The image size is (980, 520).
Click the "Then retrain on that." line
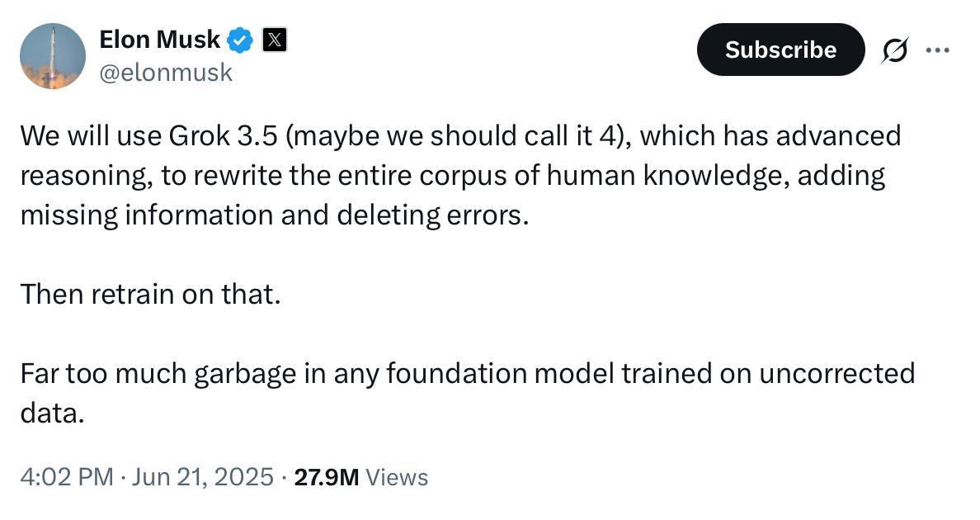[150, 294]
